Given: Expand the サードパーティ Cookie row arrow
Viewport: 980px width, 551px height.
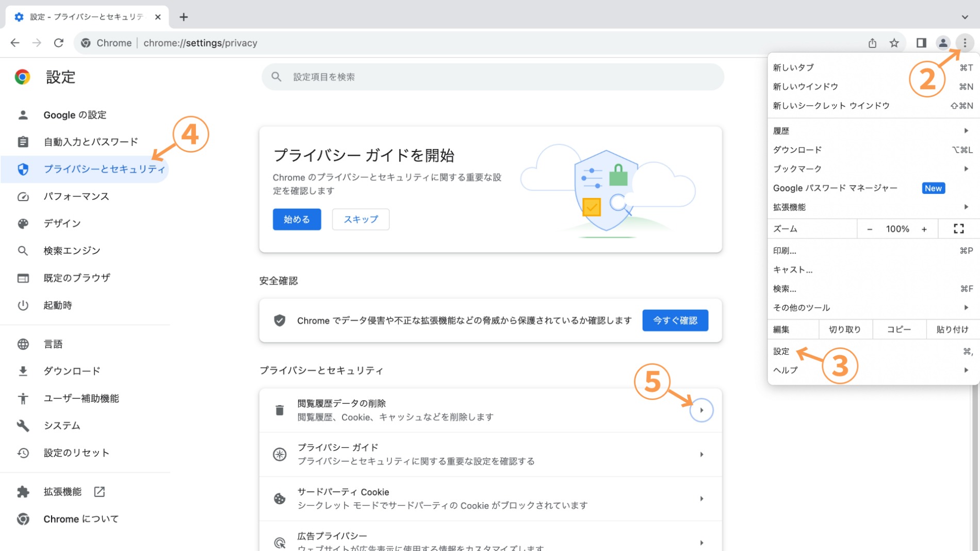Looking at the screenshot, I should click(701, 498).
